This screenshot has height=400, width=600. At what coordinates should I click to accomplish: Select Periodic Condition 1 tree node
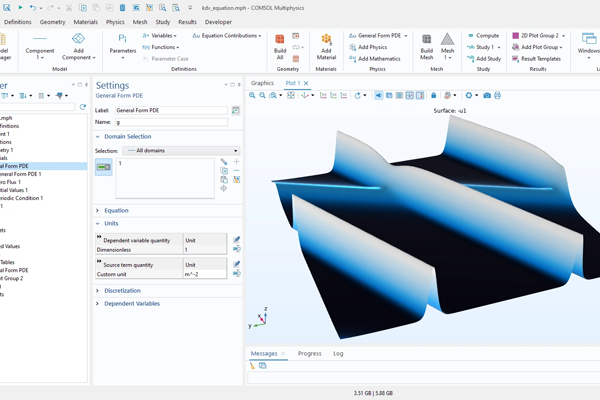[x=21, y=198]
